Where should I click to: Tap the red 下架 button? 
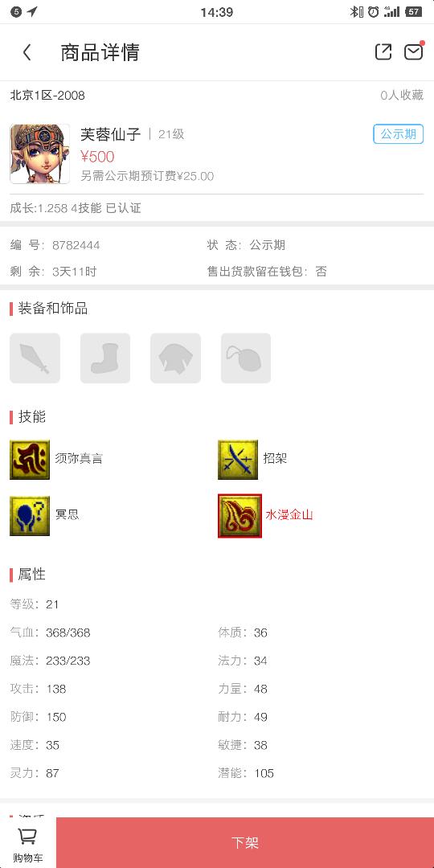click(244, 842)
